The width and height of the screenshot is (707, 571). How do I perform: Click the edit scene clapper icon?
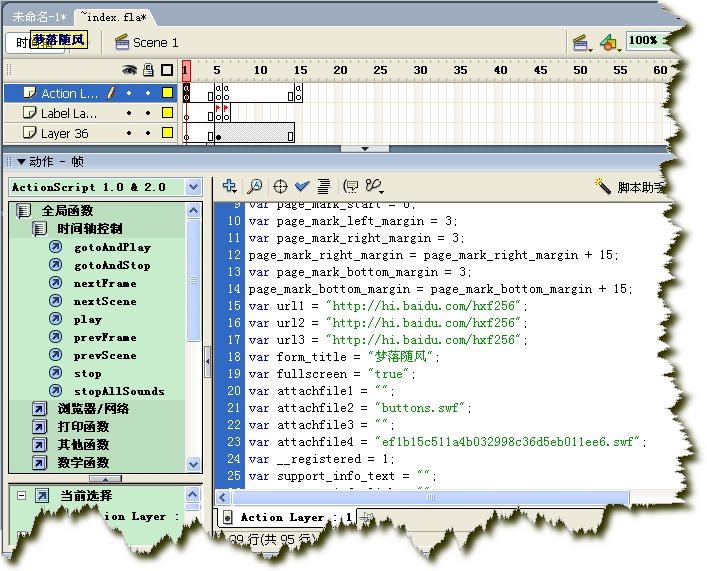click(582, 43)
